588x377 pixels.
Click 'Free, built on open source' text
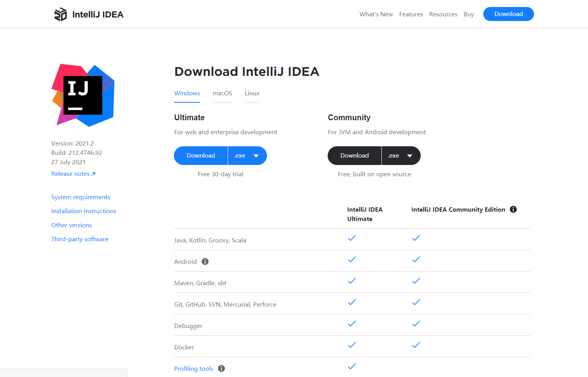pos(374,174)
